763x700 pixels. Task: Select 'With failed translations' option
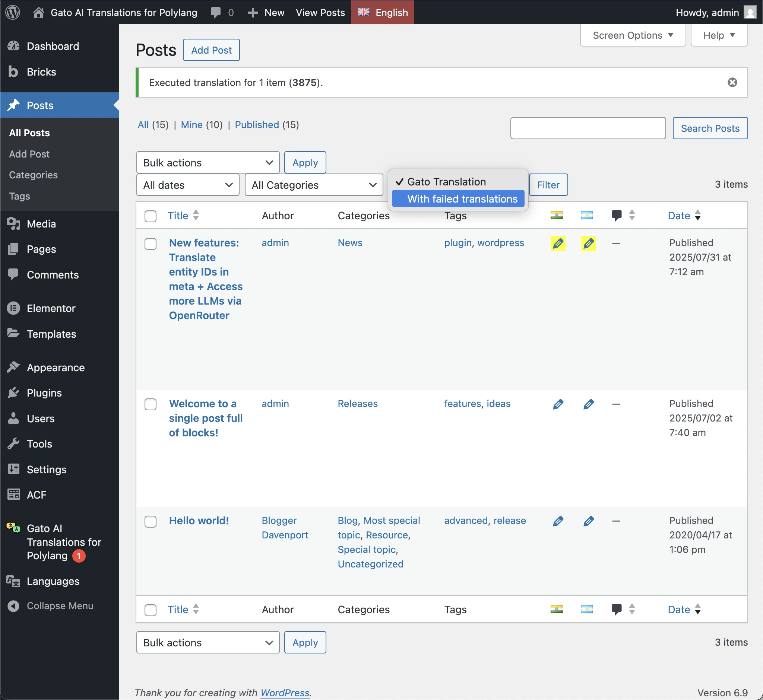[461, 199]
